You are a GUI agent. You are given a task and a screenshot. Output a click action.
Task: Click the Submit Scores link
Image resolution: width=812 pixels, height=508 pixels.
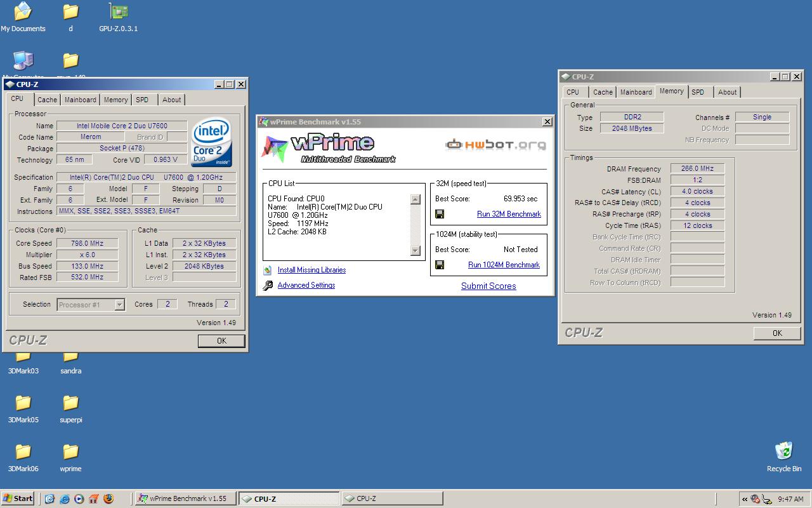[488, 286]
